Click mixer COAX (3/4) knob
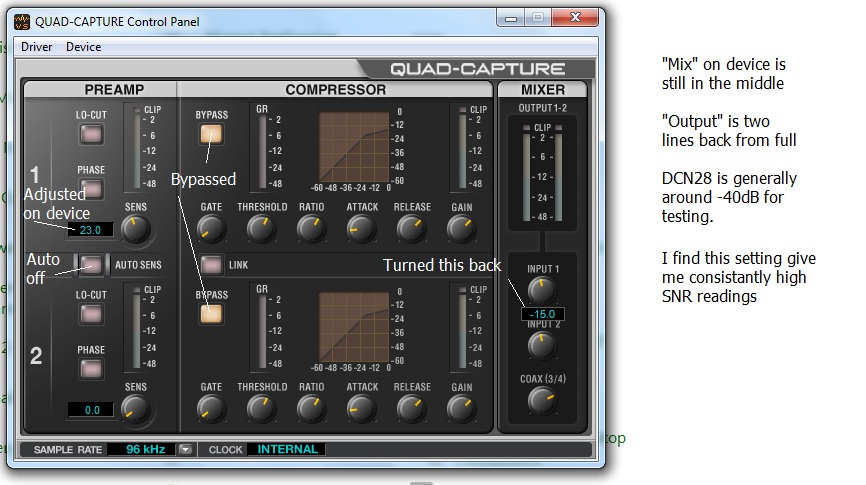866x485 pixels. point(542,401)
